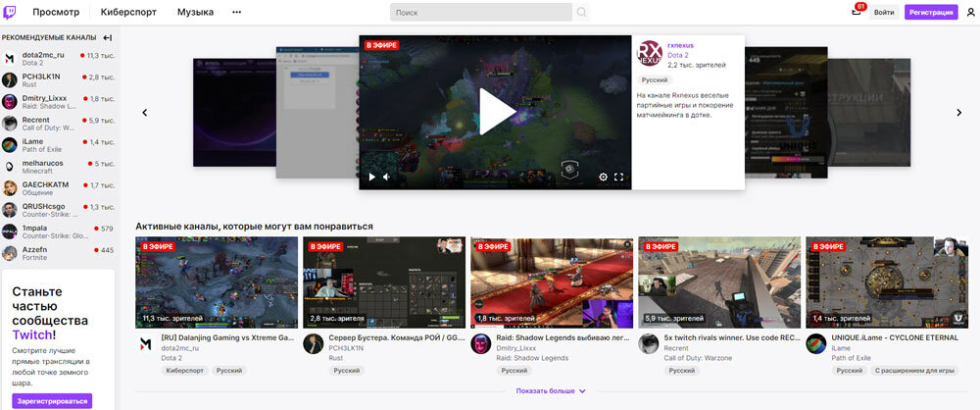
Task: Open player settings gear
Action: [x=603, y=178]
